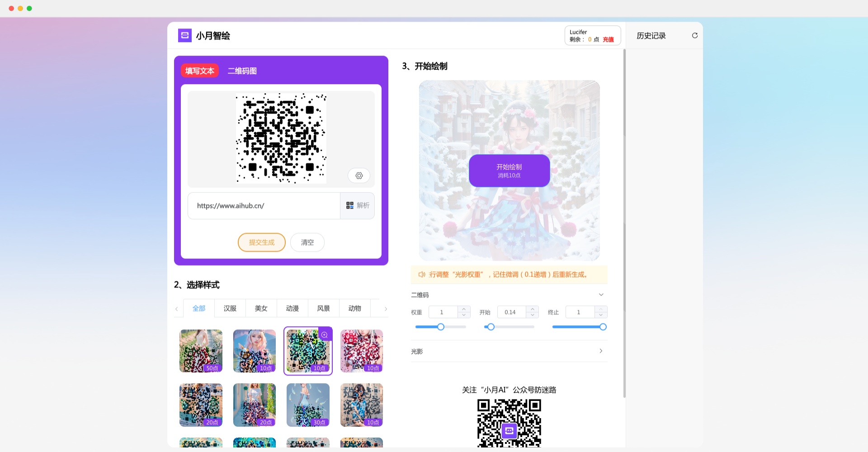Image resolution: width=868 pixels, height=452 pixels.
Task: Decrease the 权重 value stepper down
Action: (x=464, y=315)
